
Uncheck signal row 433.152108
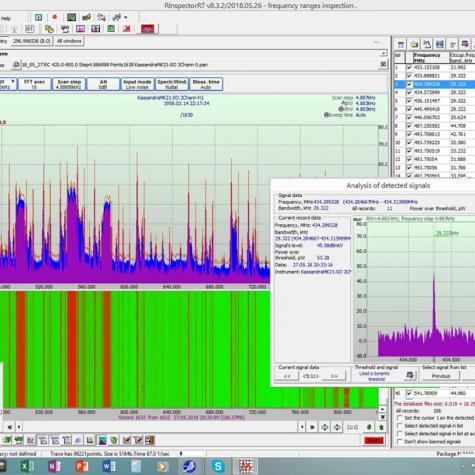click(x=409, y=67)
